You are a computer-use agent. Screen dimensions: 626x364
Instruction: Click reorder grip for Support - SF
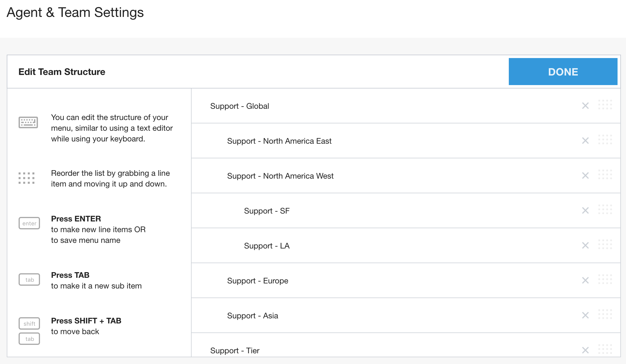tap(605, 209)
